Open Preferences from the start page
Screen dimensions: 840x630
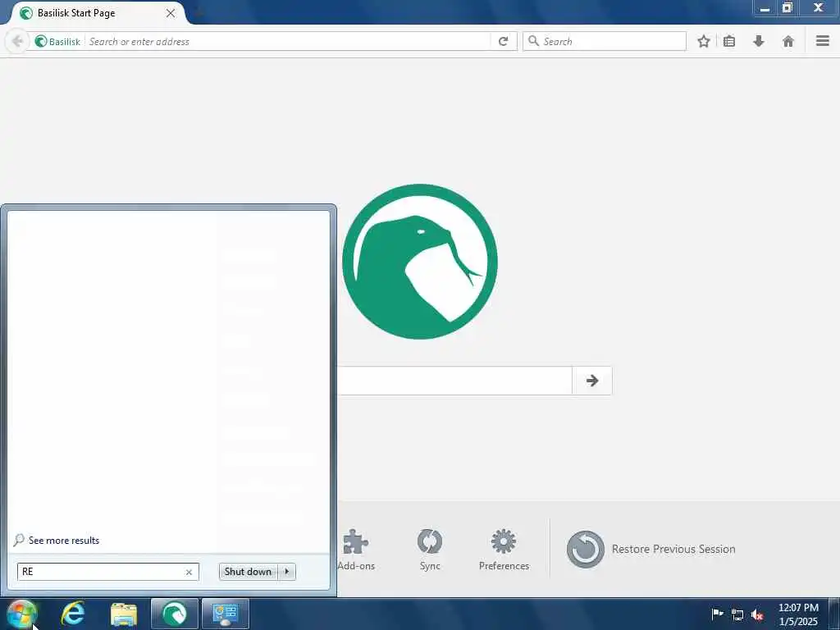pyautogui.click(x=504, y=550)
